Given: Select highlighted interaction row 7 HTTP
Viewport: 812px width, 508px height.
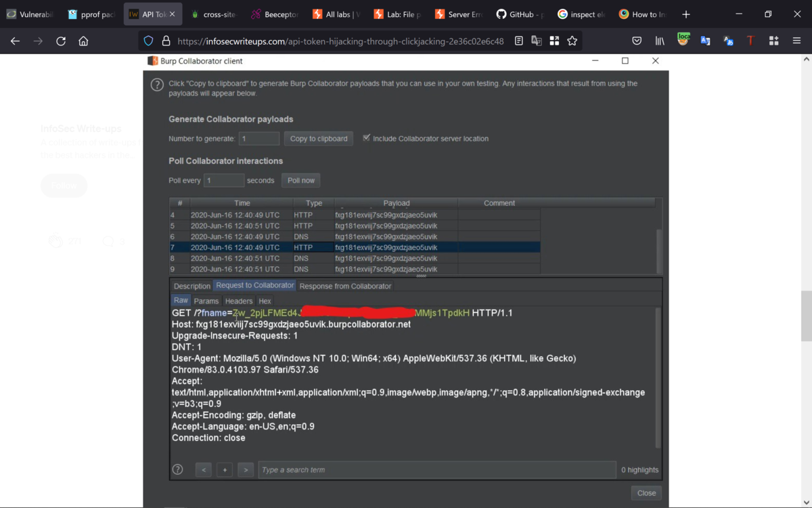Looking at the screenshot, I should tap(355, 247).
